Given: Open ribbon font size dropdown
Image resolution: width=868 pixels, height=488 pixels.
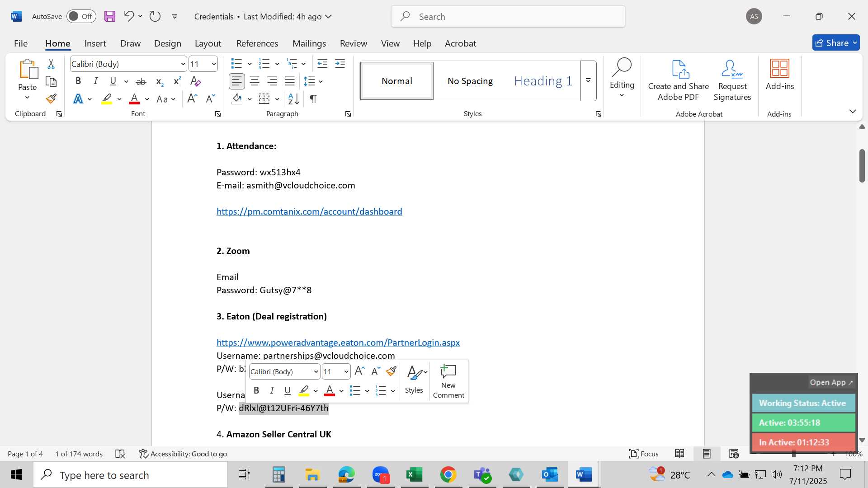Looking at the screenshot, I should click(x=214, y=64).
